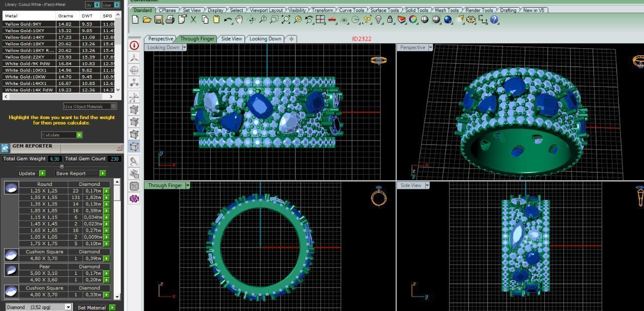
Task: Click green arrow for 1,55 X 1,55 row
Action: point(106,197)
